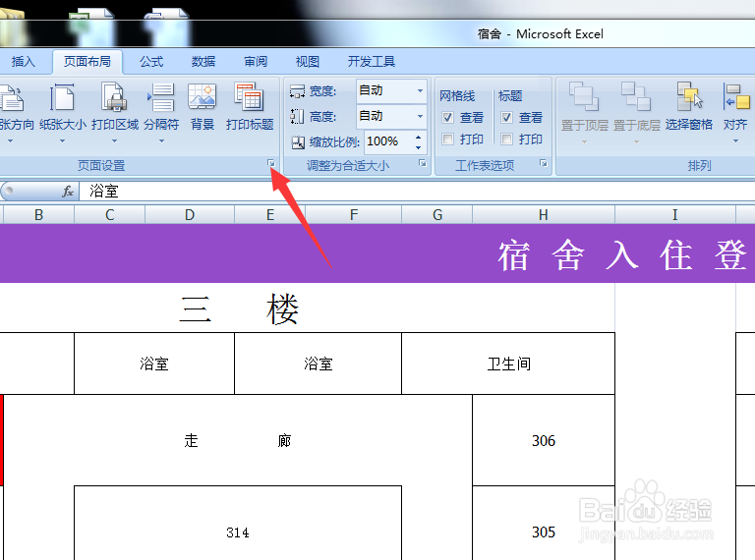Switch to the 公式 tab
The height and width of the screenshot is (560, 755).
click(151, 62)
